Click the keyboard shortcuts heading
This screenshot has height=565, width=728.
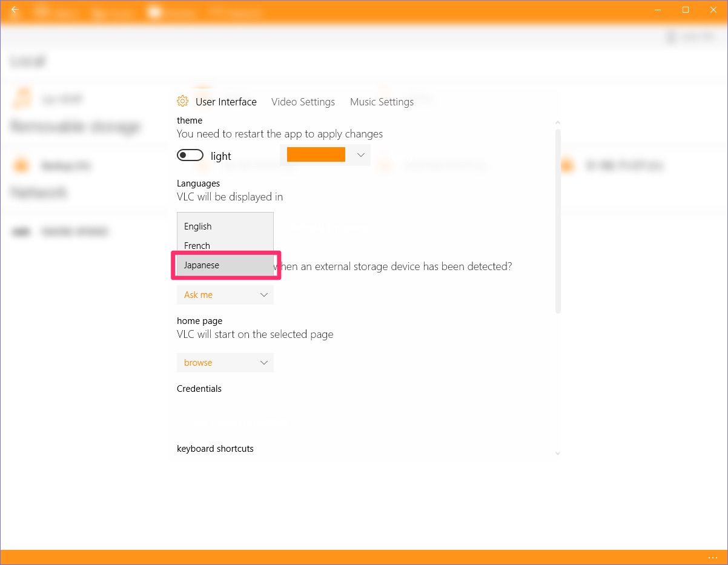215,449
